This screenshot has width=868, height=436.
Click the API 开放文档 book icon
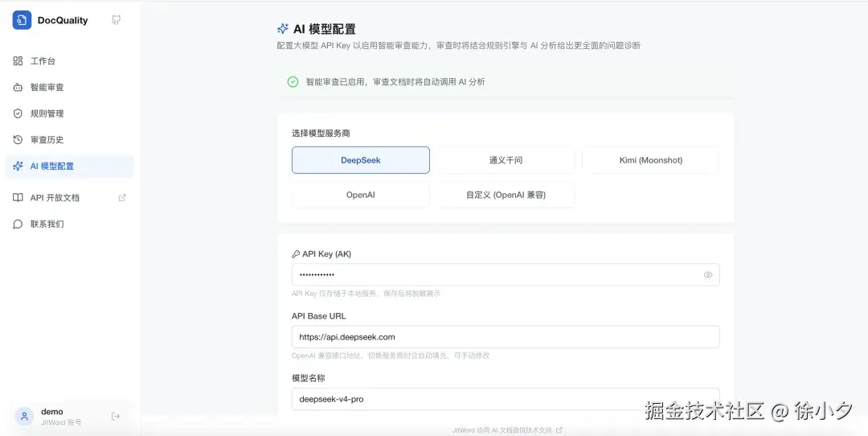[x=18, y=198]
